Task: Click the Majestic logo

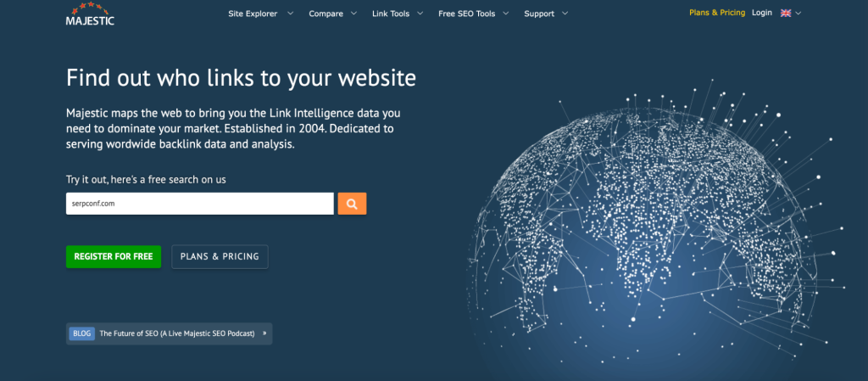Action: [x=89, y=16]
